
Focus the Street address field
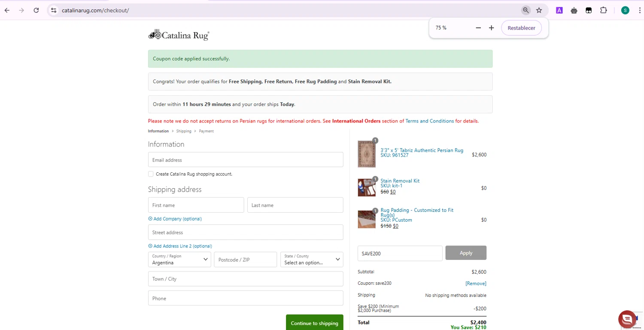[246, 232]
